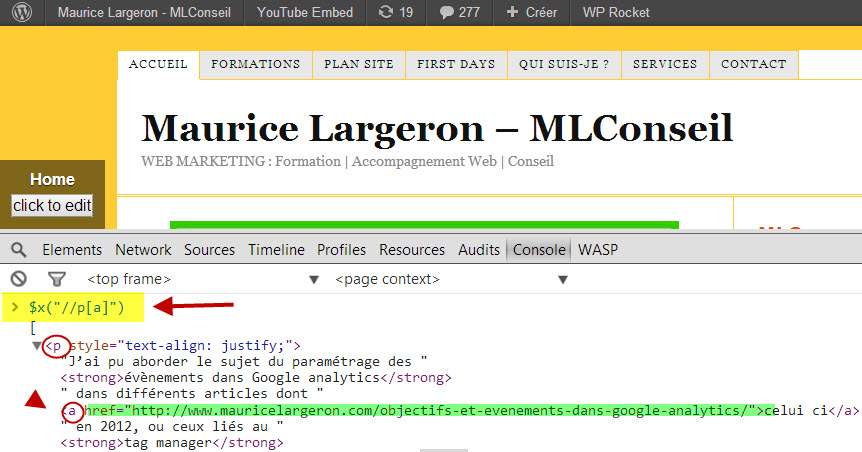Open the PLAN SITE tab
The image size is (862, 452).
(359, 64)
